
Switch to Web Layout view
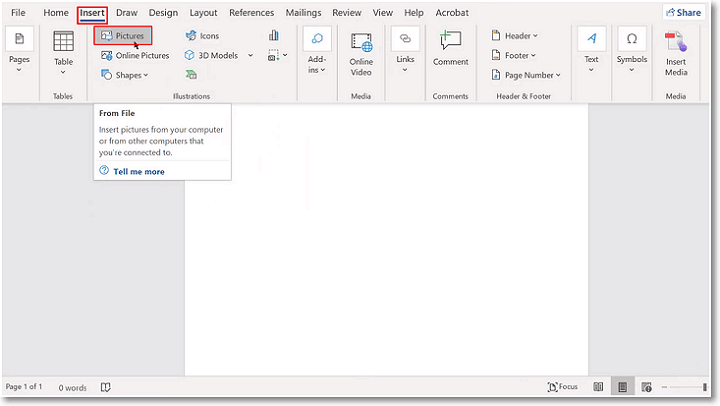tap(647, 387)
